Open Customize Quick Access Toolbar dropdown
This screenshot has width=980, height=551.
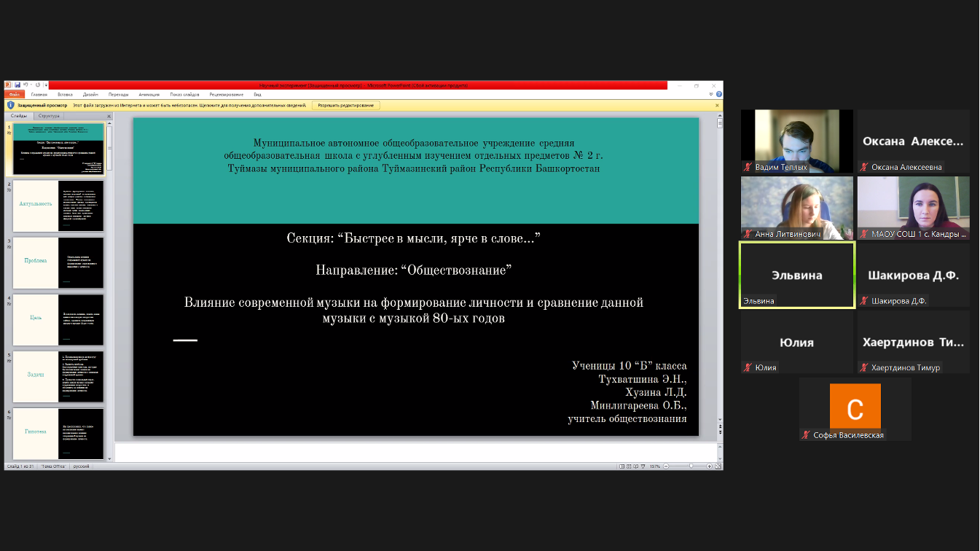click(45, 85)
